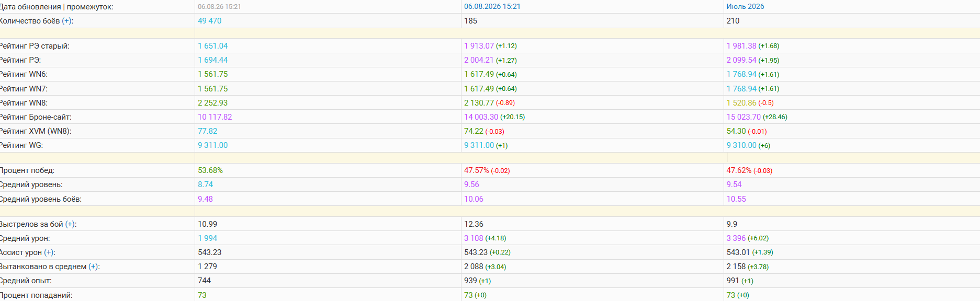This screenshot has width=980, height=301.
Task: Select the 1 913.07 rating value
Action: coord(479,46)
